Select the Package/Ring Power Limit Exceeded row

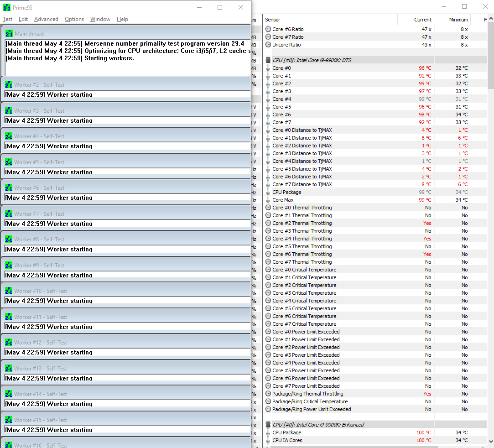coord(375,409)
